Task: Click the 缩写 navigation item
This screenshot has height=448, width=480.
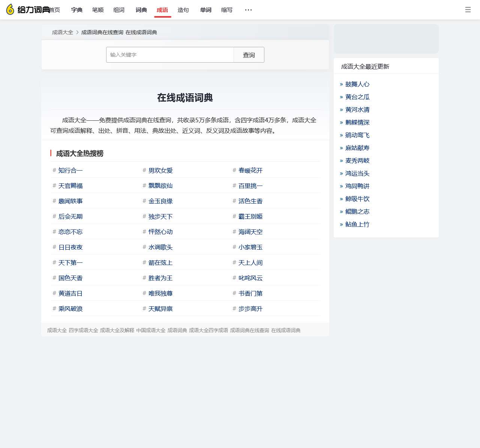Action: [x=227, y=10]
